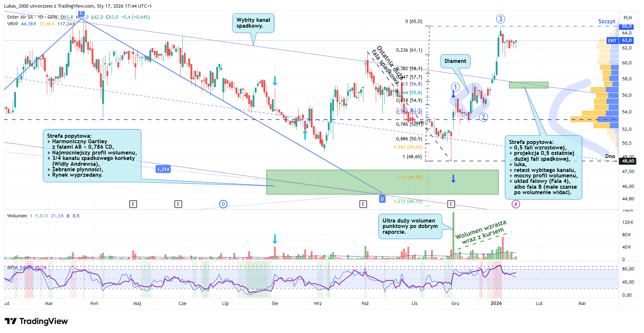
Task: Click the earnings E marker below Gru candles
Action: tap(451, 204)
